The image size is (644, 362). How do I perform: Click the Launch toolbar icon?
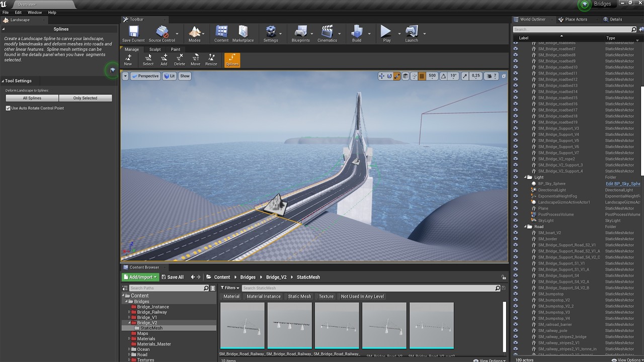click(x=412, y=34)
